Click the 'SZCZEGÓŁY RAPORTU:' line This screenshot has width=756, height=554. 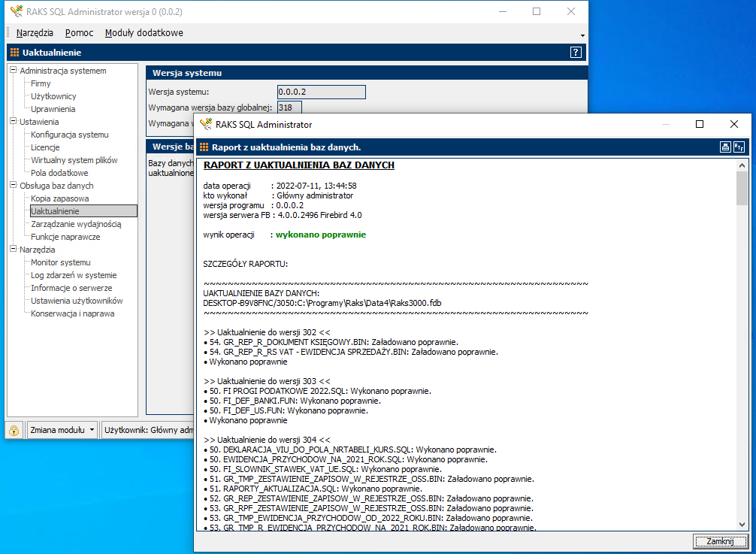[246, 265]
